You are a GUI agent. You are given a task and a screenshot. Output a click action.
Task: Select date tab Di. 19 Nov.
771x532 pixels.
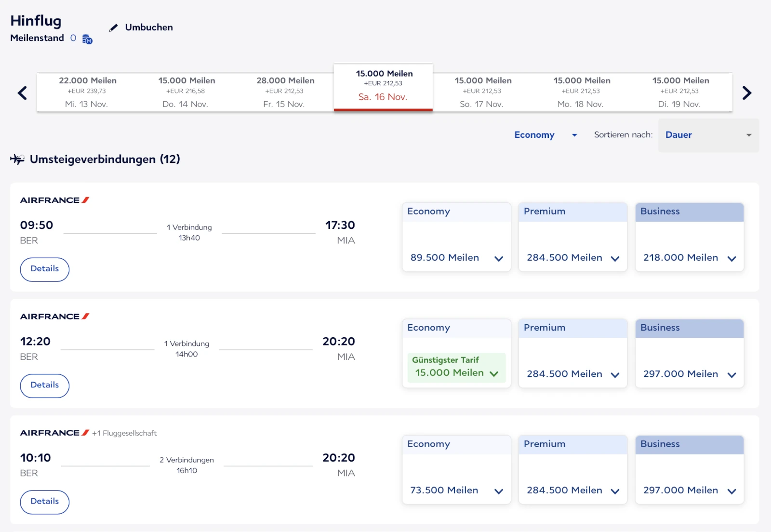pyautogui.click(x=680, y=92)
